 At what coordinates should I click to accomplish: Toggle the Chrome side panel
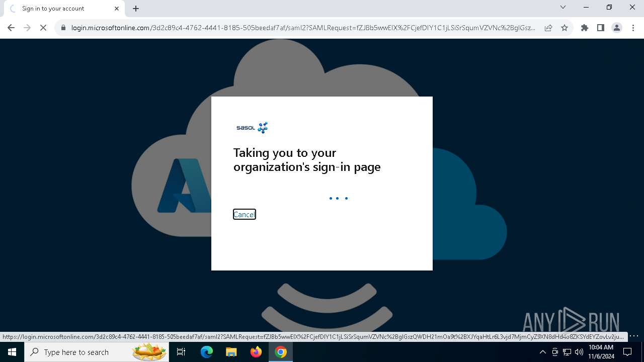(x=601, y=28)
